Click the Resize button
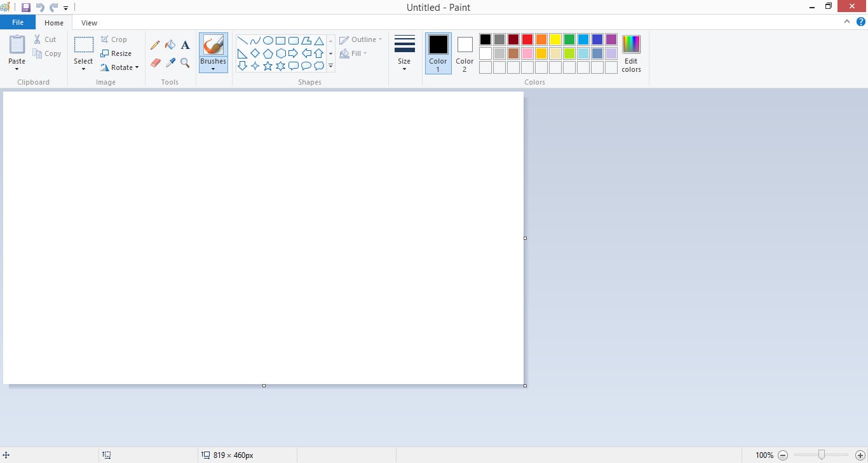The width and height of the screenshot is (868, 463). click(118, 53)
